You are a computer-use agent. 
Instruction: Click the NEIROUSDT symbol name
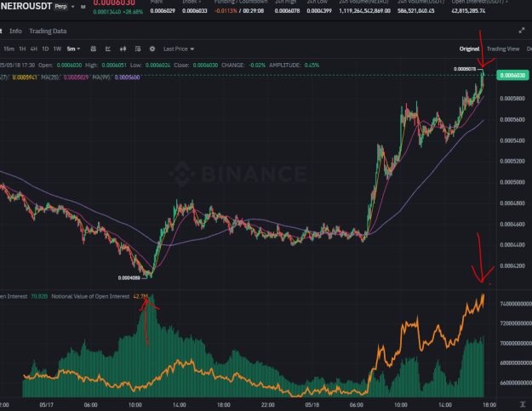click(26, 7)
